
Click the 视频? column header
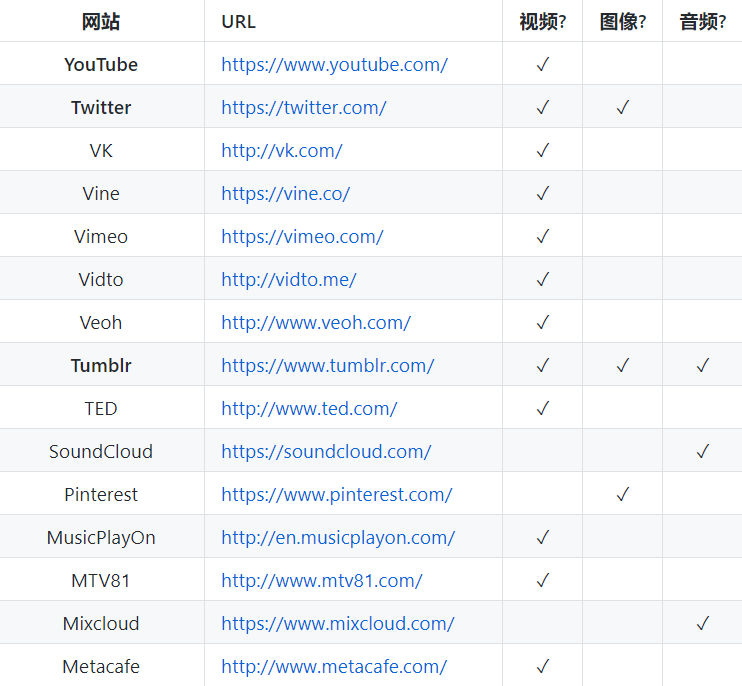[x=542, y=22]
